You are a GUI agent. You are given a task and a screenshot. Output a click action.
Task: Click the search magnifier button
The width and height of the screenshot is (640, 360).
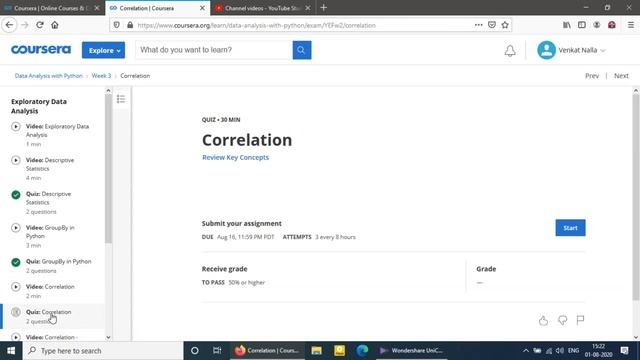[302, 50]
